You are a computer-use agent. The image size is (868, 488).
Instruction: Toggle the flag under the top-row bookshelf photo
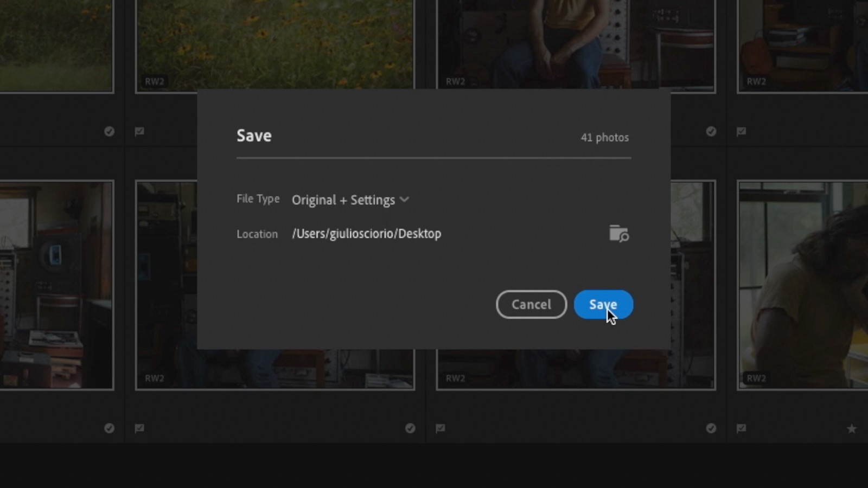(741, 131)
